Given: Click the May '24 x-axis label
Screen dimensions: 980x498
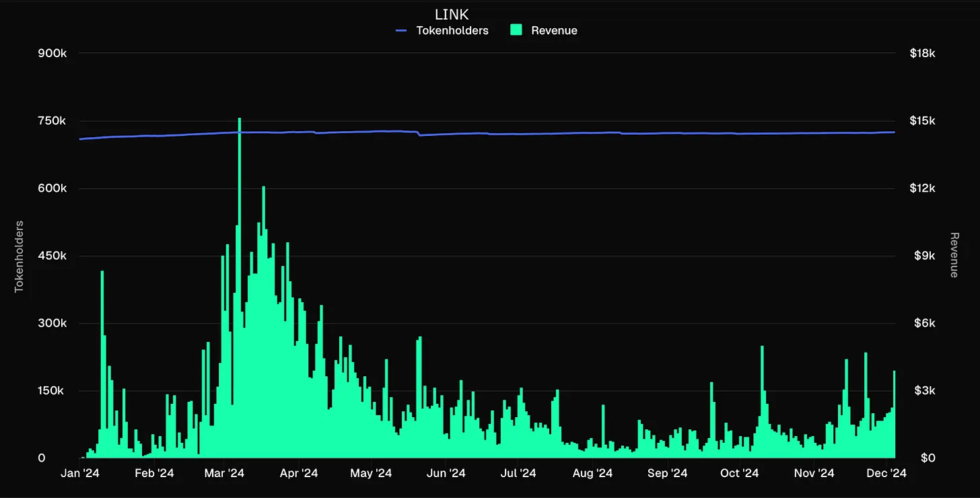Looking at the screenshot, I should (371, 474).
